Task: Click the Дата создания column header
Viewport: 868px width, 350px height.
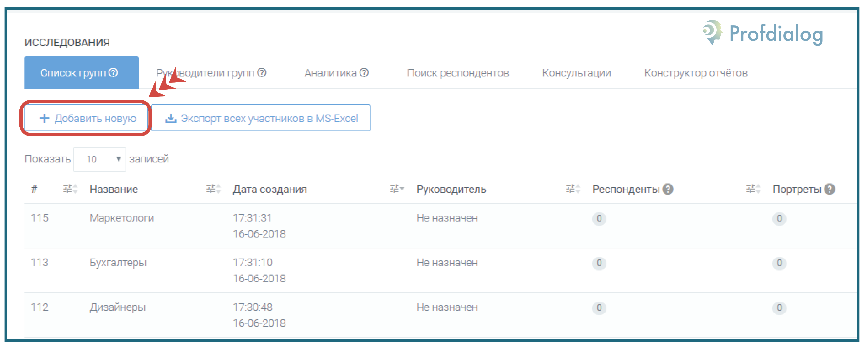Action: coord(270,189)
